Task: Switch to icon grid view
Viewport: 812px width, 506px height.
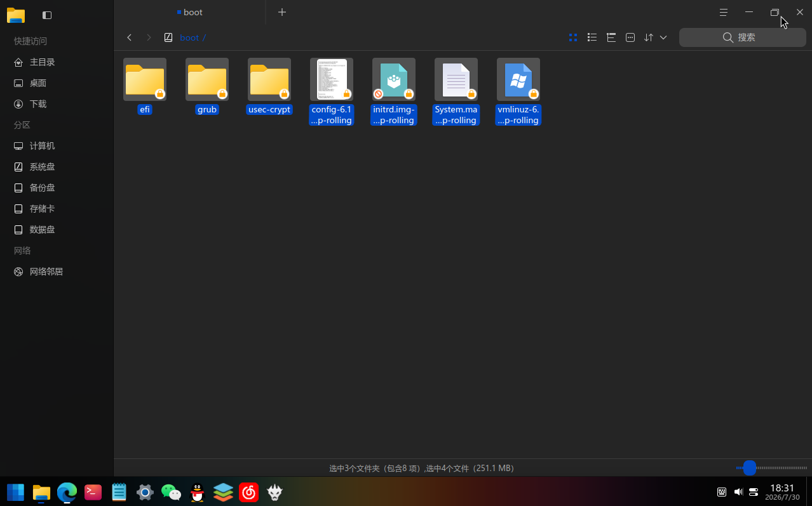Action: tap(573, 37)
